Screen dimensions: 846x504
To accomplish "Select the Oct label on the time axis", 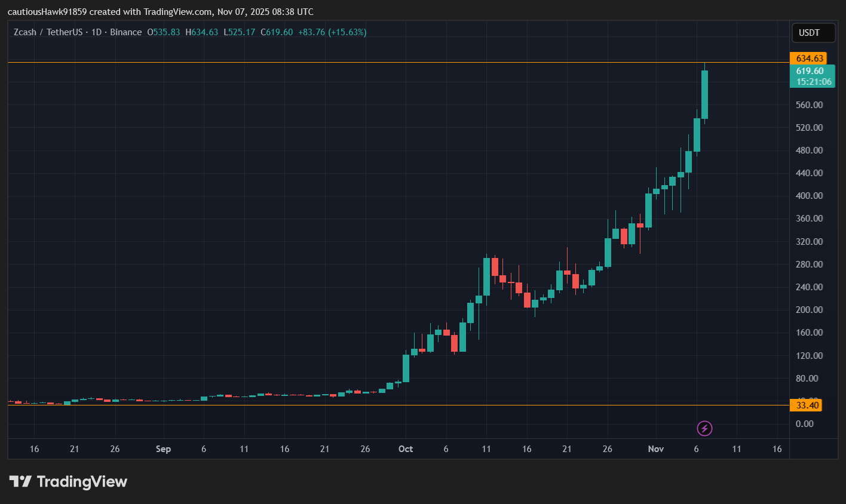I will tap(406, 448).
